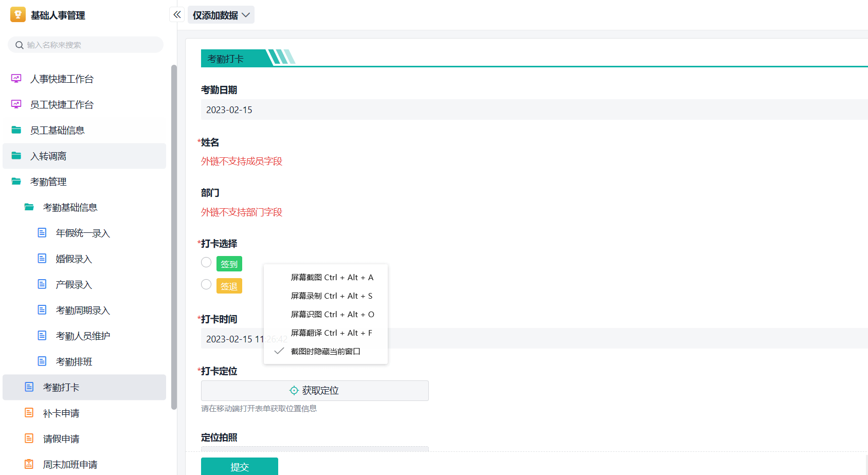Screen dimensions: 868x475
Task: Click the 考勤打卡 form icon
Action: tap(29, 387)
